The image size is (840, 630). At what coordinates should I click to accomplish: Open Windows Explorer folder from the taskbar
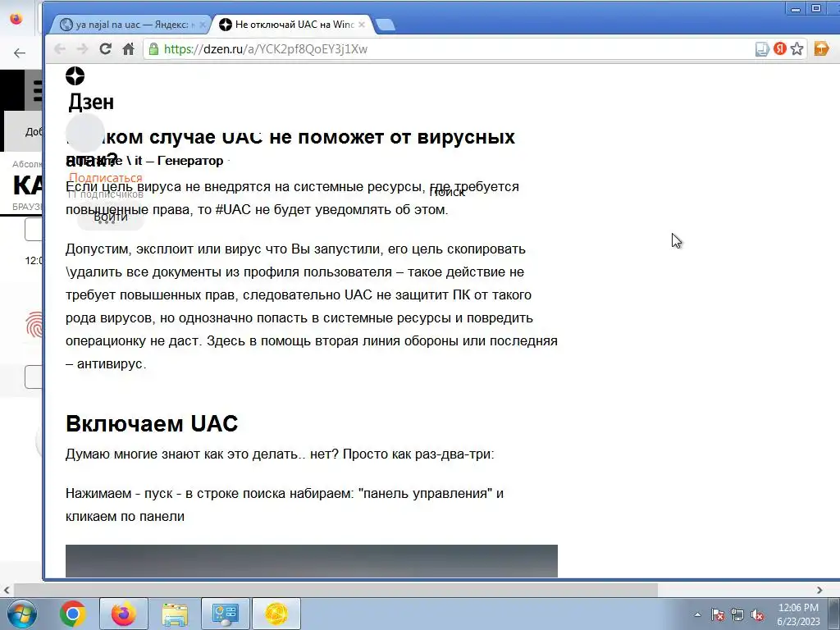pyautogui.click(x=175, y=614)
